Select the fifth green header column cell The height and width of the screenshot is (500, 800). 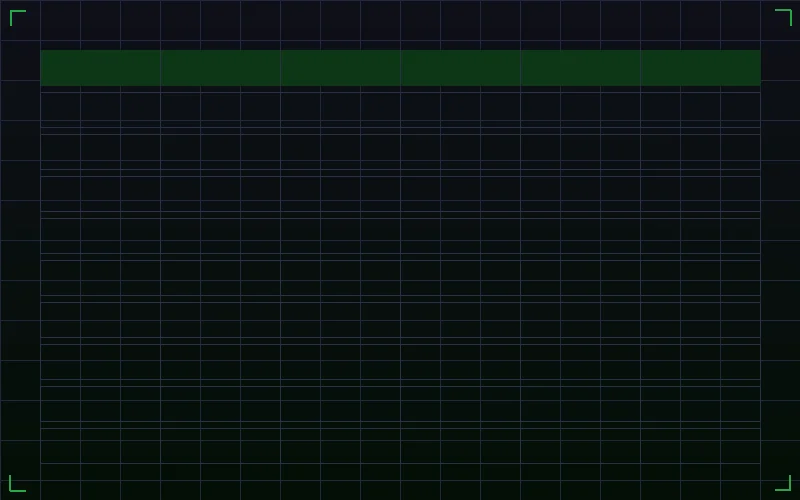(580, 68)
